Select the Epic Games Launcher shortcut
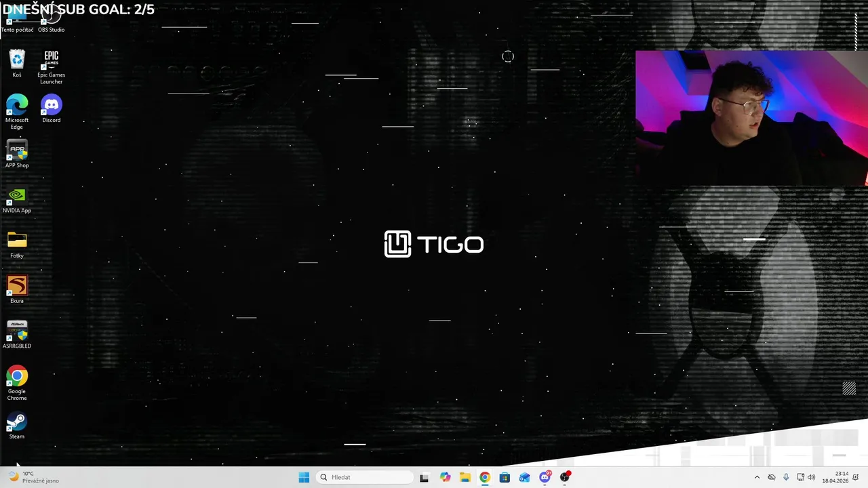Viewport: 868px width, 488px height. click(52, 66)
